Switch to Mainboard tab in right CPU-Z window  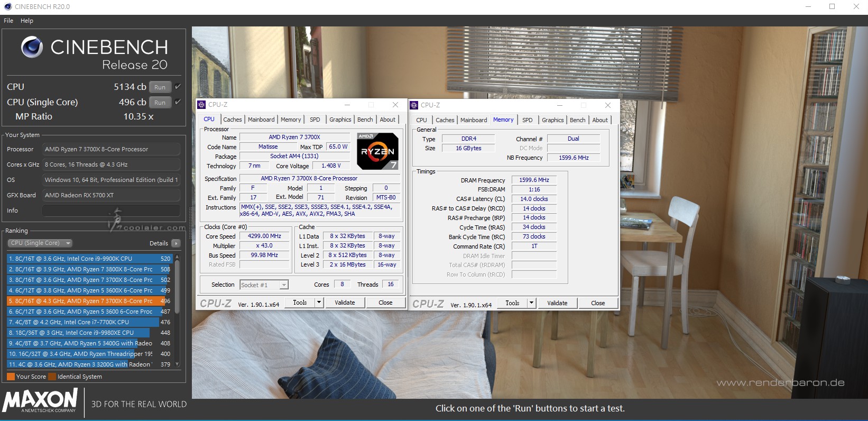[x=474, y=120]
